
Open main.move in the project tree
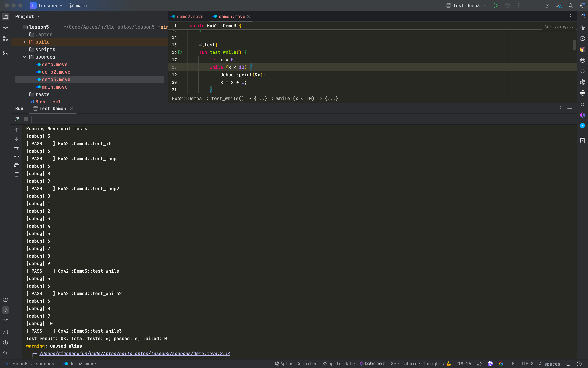point(54,87)
